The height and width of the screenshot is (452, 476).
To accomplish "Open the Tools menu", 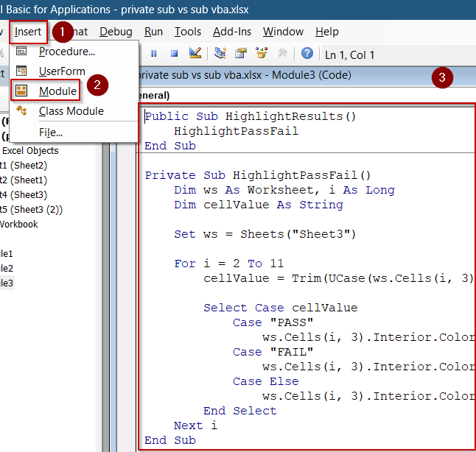I will (x=188, y=32).
